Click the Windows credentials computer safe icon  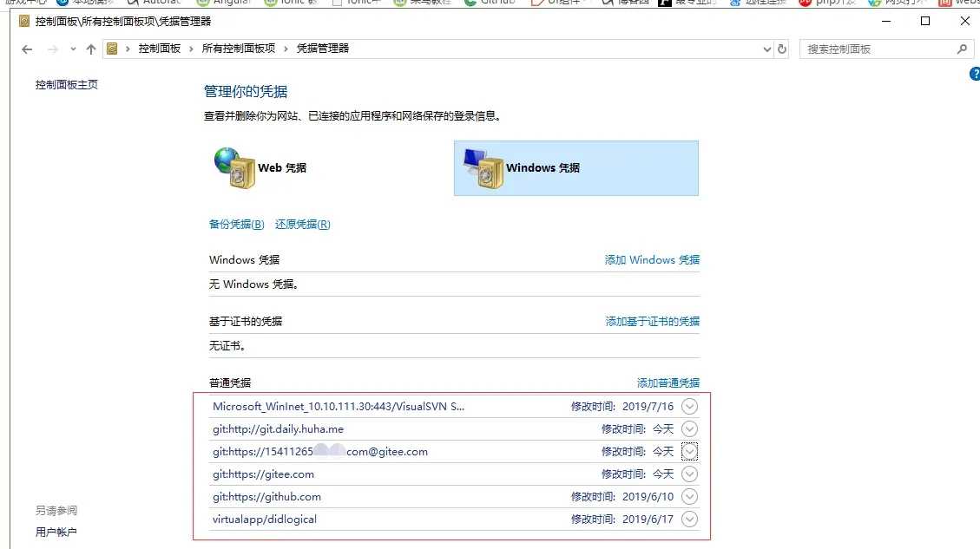[483, 168]
